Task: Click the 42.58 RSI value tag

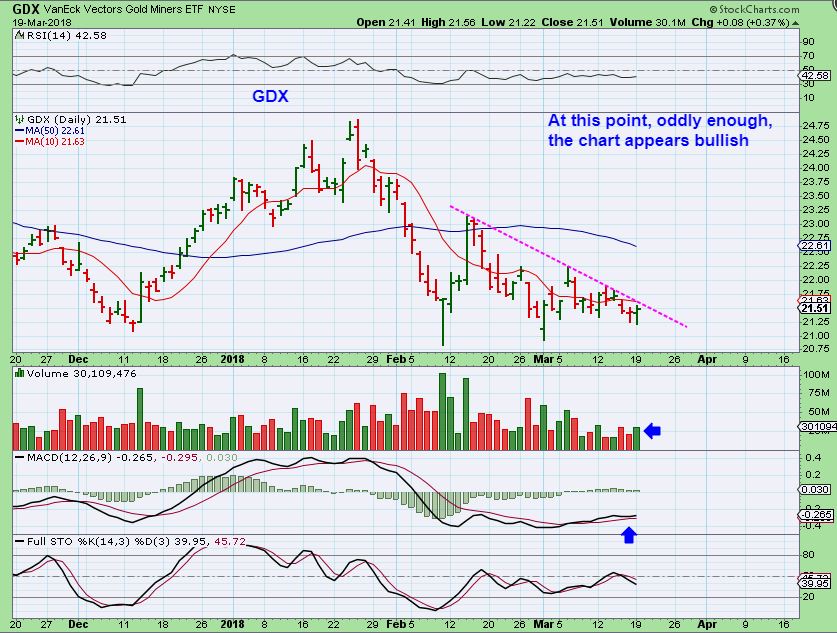Action: click(816, 75)
